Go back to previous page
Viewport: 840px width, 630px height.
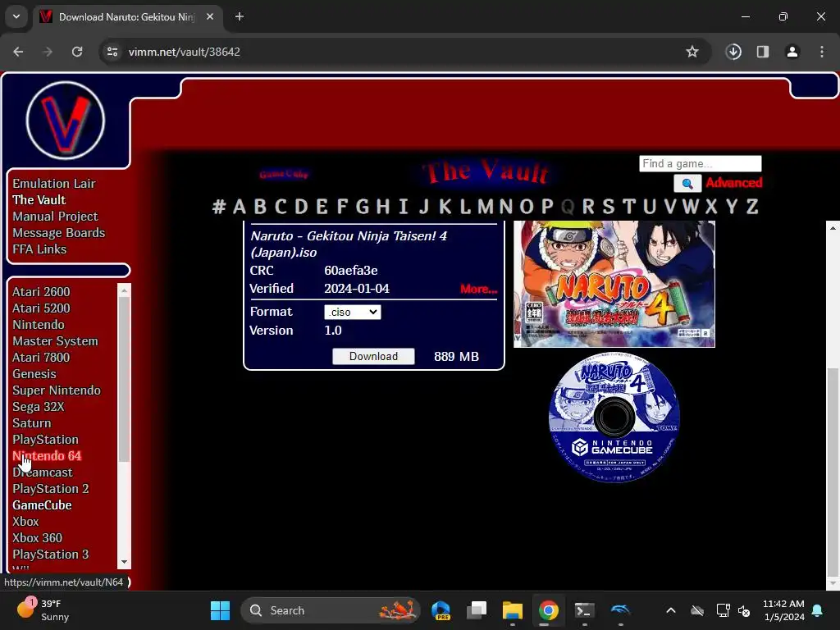18,52
